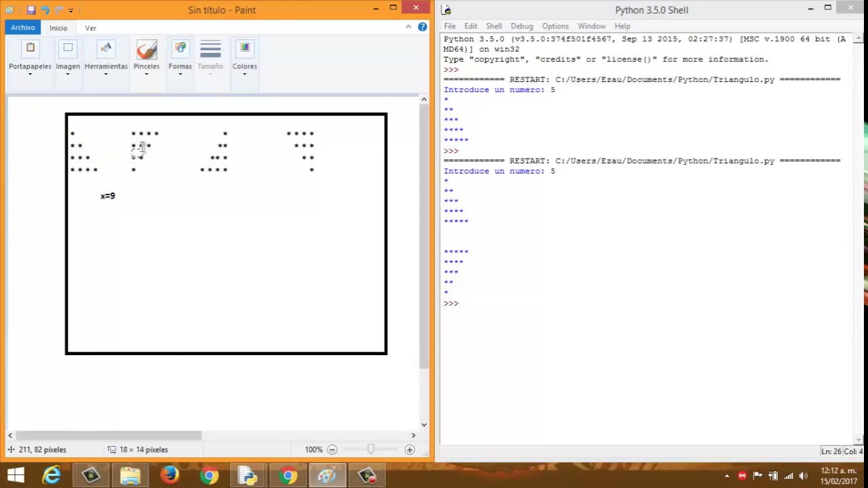
Task: Click the Colores palette icon
Action: (245, 49)
